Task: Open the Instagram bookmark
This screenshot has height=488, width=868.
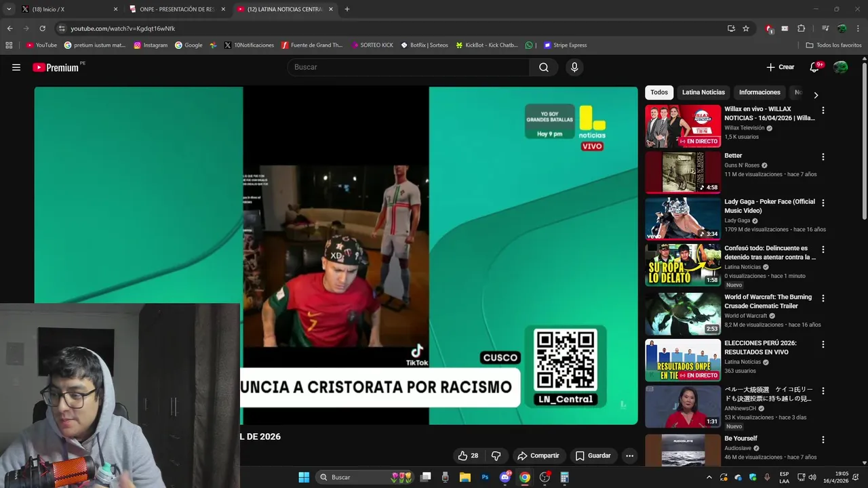Action: 151,45
